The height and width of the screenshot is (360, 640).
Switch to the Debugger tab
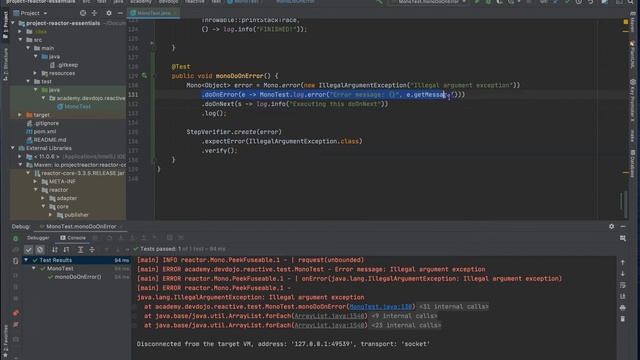pos(38,238)
